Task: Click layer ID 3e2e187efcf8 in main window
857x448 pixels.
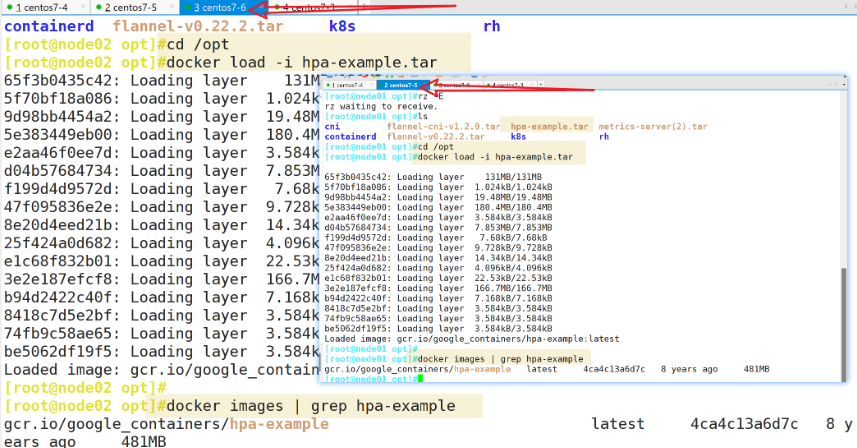Action: [57, 279]
